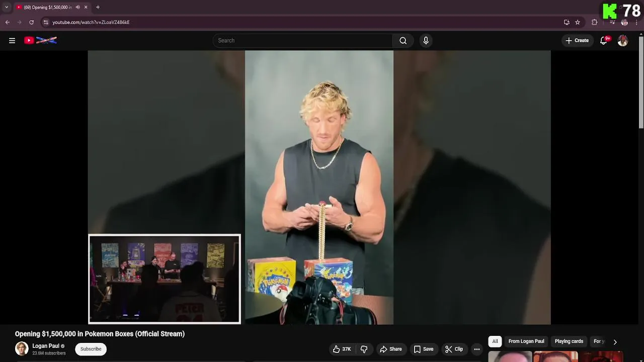
Task: Open first recommended video thumbnail
Action: (510, 356)
